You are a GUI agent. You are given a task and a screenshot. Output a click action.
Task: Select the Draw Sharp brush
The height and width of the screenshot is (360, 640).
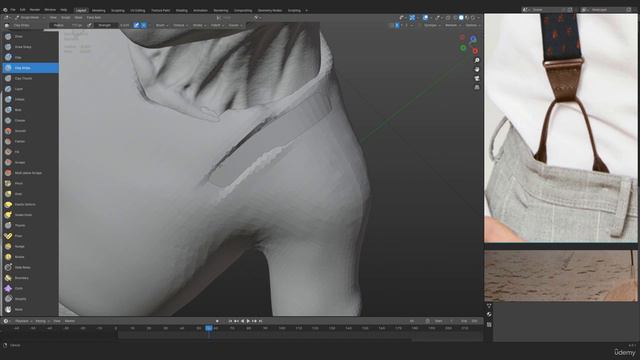point(30,47)
